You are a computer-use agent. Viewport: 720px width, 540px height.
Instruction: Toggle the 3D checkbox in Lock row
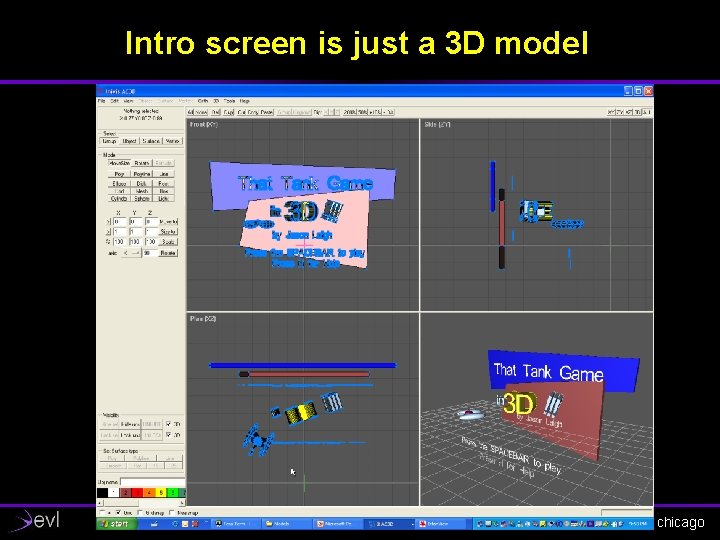(x=169, y=434)
